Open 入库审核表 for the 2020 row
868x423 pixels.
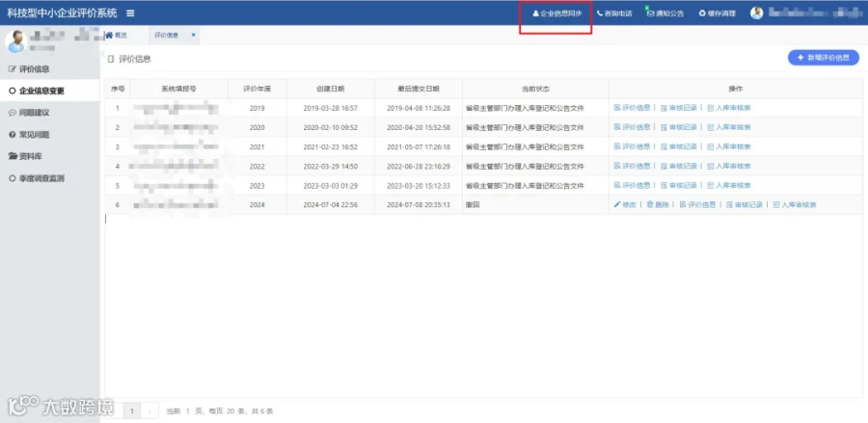(x=729, y=127)
